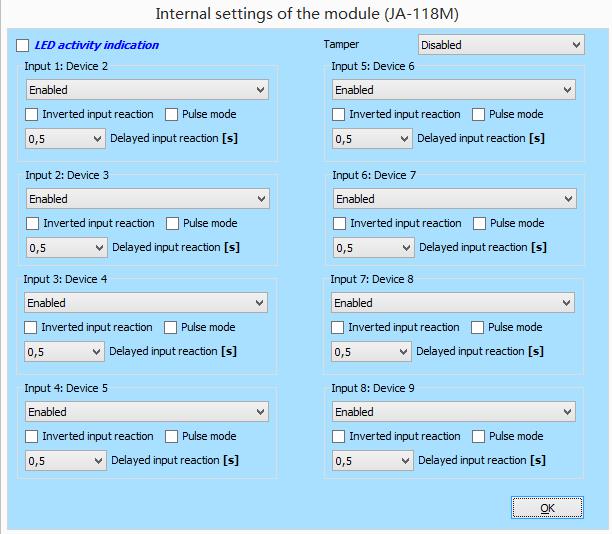Enable LED activity indication checkbox

(x=23, y=46)
